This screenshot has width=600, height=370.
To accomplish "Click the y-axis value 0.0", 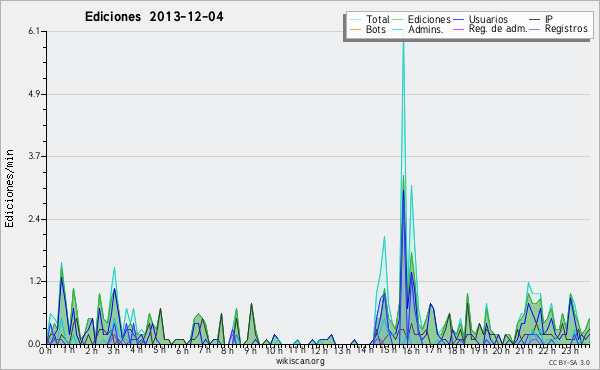I will pyautogui.click(x=34, y=344).
